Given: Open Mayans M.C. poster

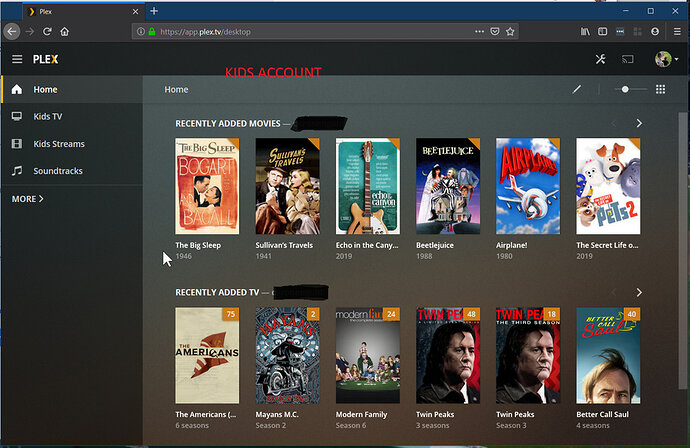Looking at the screenshot, I should pyautogui.click(x=288, y=356).
